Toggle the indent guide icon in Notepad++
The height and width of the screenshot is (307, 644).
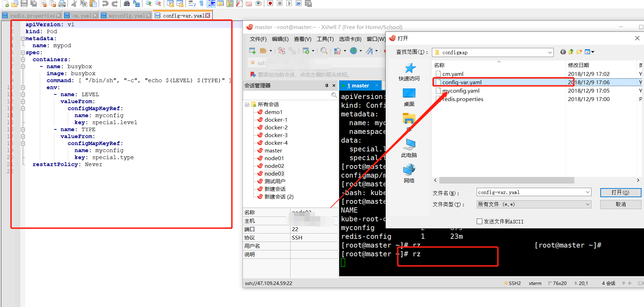211,3
